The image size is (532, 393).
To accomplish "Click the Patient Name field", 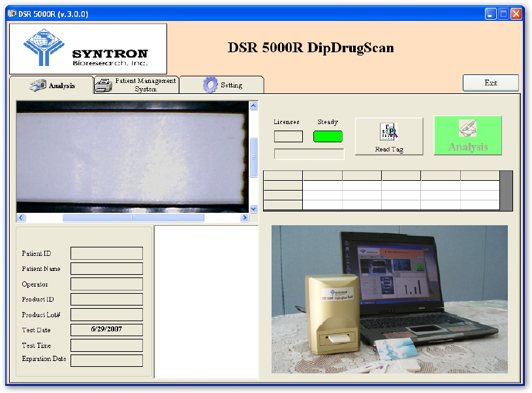I will (106, 268).
